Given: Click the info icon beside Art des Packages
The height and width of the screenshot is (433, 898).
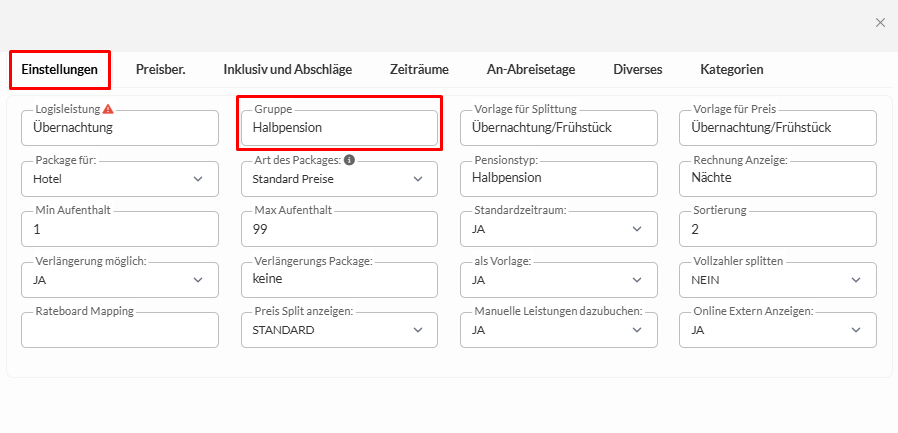Looking at the screenshot, I should [350, 160].
